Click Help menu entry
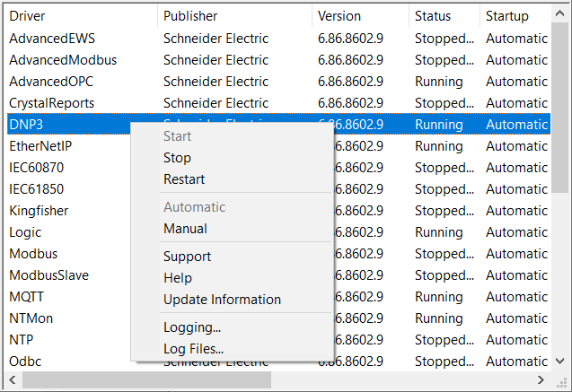The width and height of the screenshot is (572, 392). tap(178, 278)
